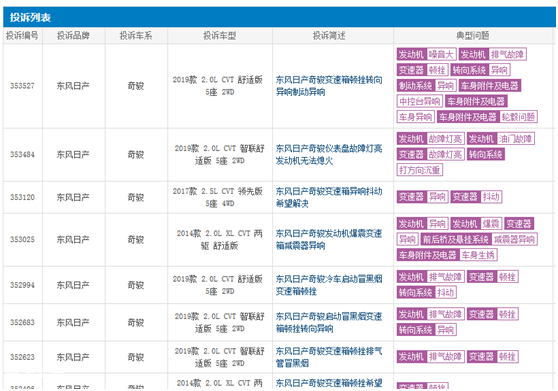Click the 车身异响 tag
This screenshot has height=391, width=558.
pyautogui.click(x=415, y=117)
